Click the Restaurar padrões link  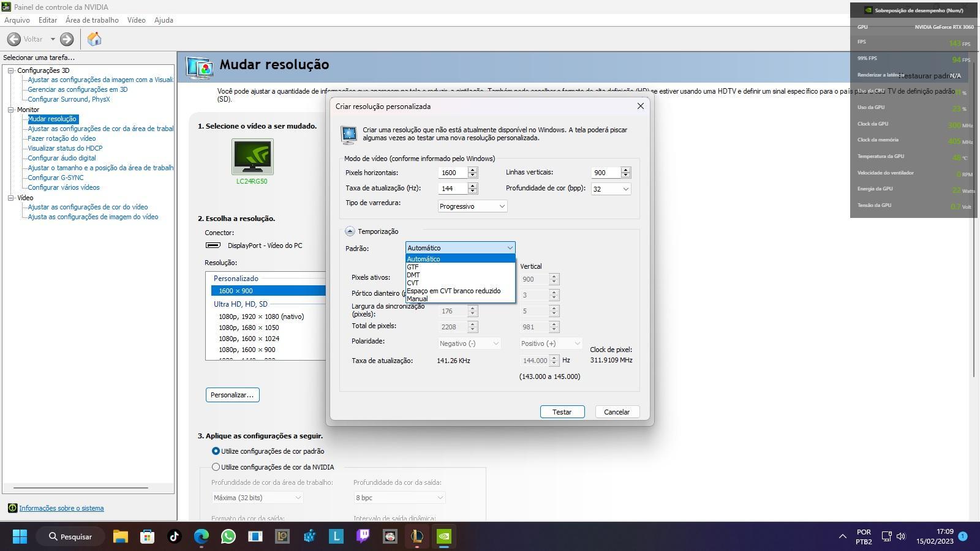coord(929,76)
